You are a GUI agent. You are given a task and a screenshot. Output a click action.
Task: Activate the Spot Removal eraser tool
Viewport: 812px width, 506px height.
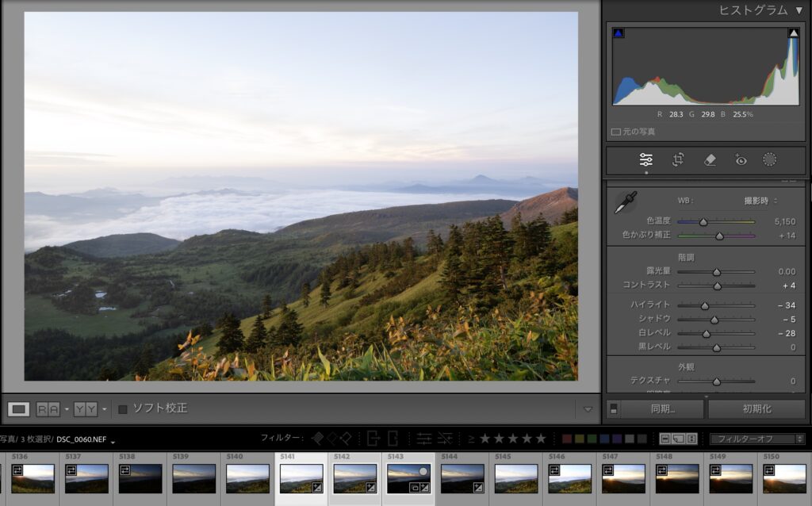point(710,159)
